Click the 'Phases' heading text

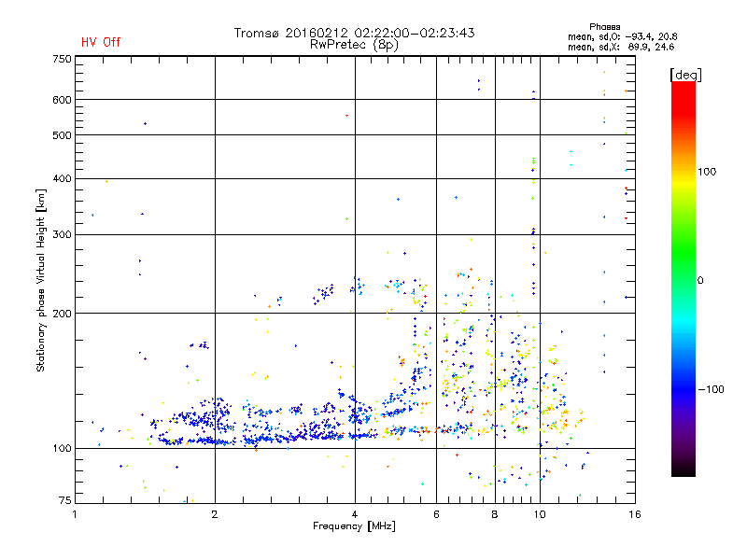pyautogui.click(x=604, y=27)
